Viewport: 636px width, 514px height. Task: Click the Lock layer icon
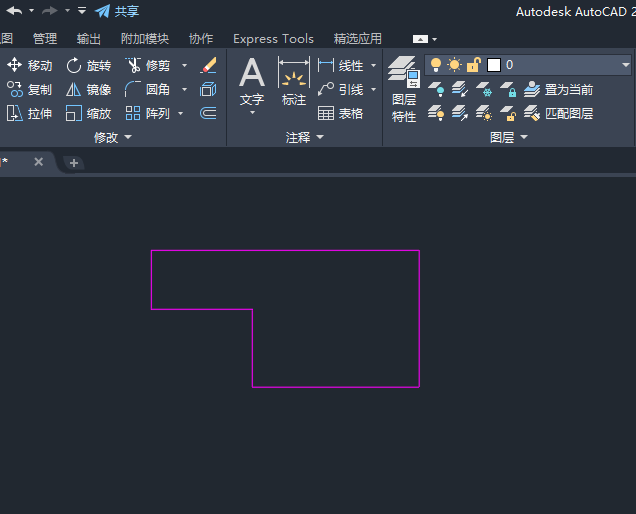(x=508, y=89)
